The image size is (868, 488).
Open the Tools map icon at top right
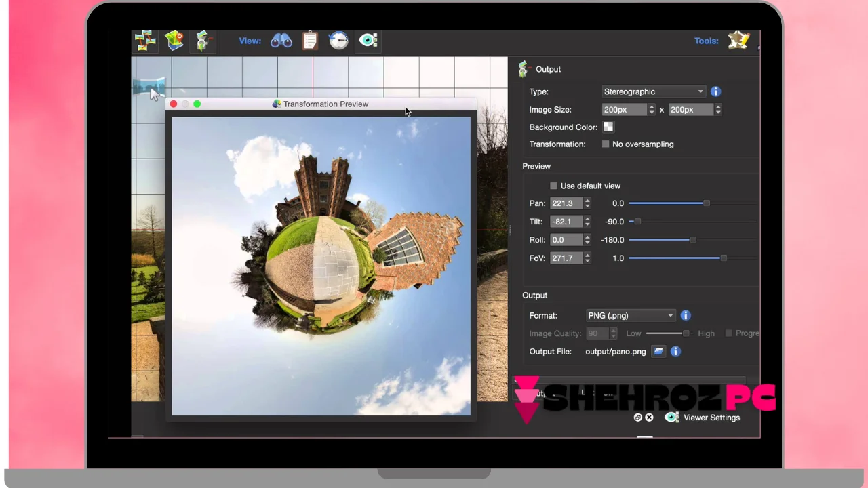tap(738, 41)
